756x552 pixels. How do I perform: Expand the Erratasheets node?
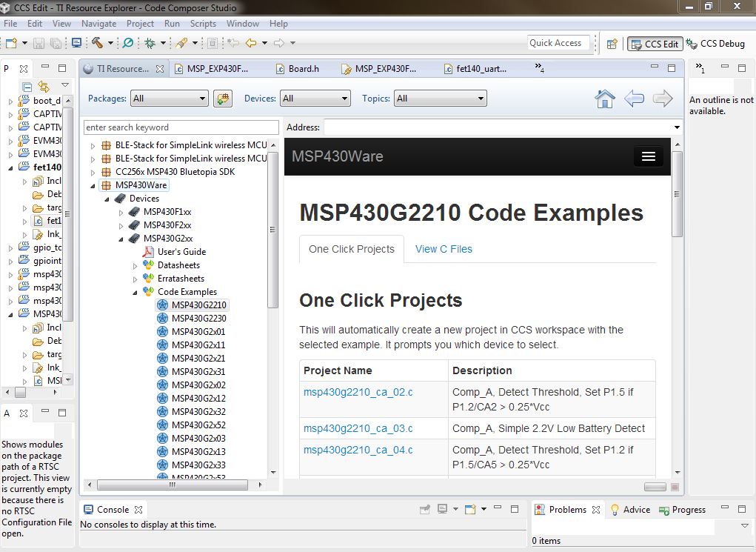135,279
